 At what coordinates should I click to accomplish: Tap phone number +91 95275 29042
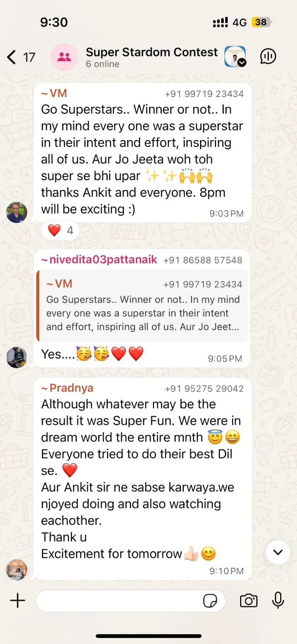(204, 389)
